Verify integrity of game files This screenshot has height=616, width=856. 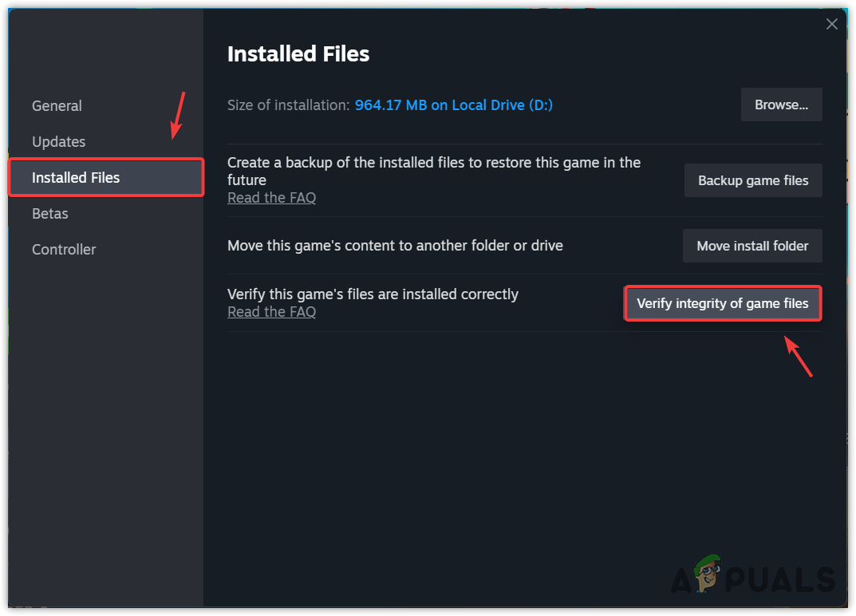click(x=722, y=303)
